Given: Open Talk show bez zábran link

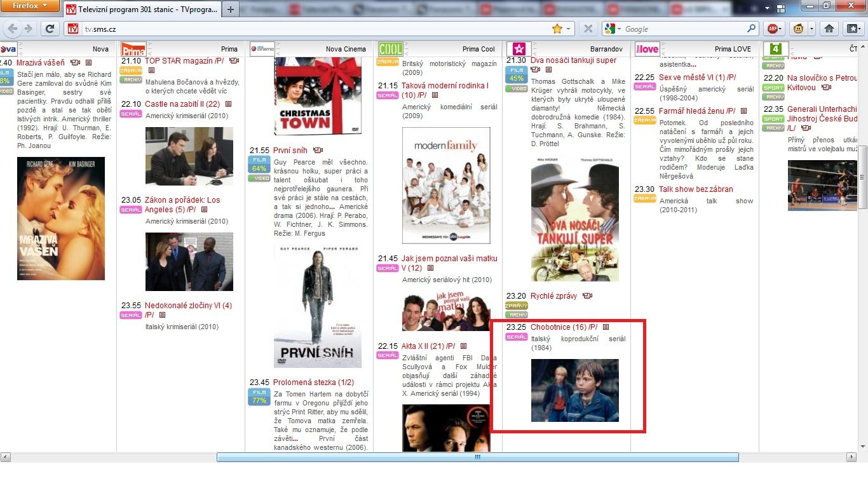Looking at the screenshot, I should coord(696,189).
